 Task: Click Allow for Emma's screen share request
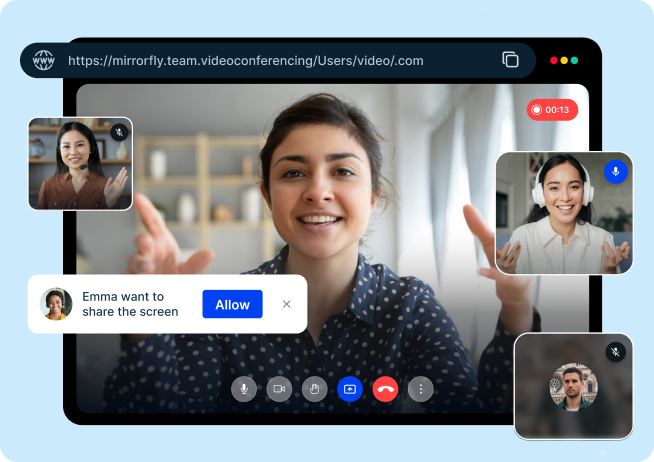pos(232,304)
